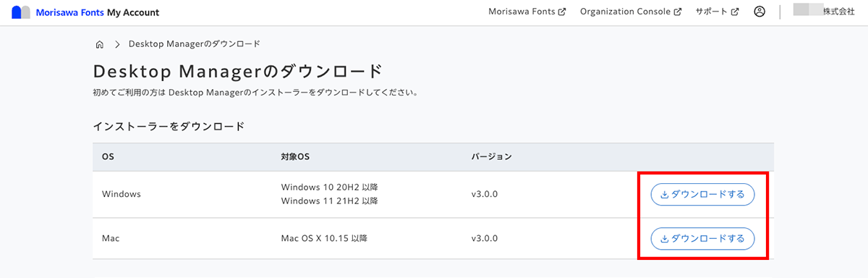Click the 株式会社 company name
The width and height of the screenshot is (868, 278).
(839, 12)
